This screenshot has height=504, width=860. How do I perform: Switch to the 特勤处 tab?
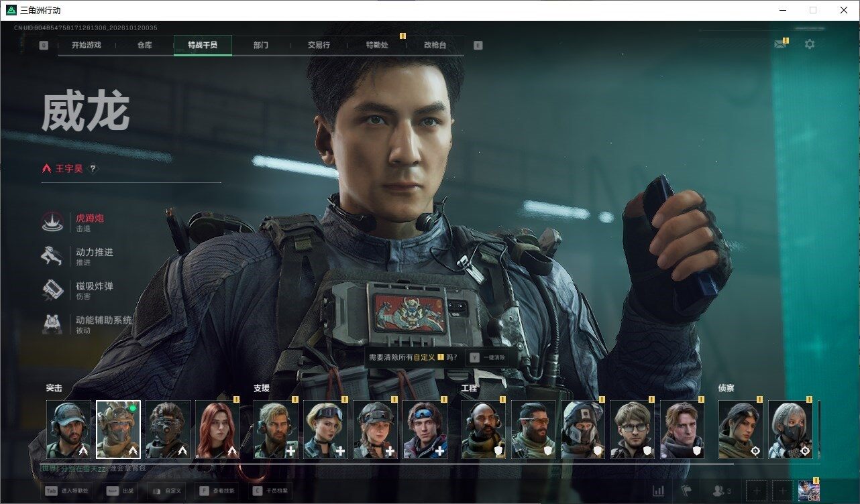point(377,46)
